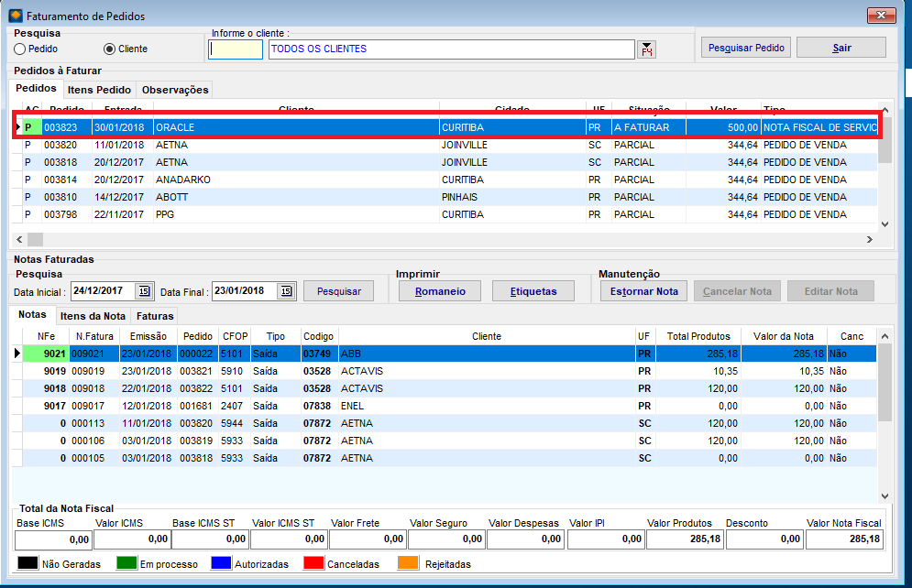912x588 pixels.
Task: Click the client code input field
Action: pyautogui.click(x=236, y=49)
